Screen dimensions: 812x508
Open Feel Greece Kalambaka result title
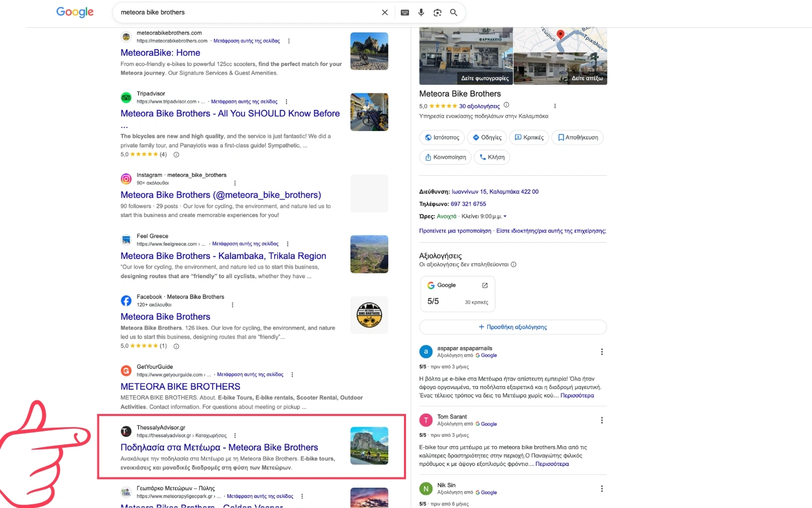click(x=223, y=256)
